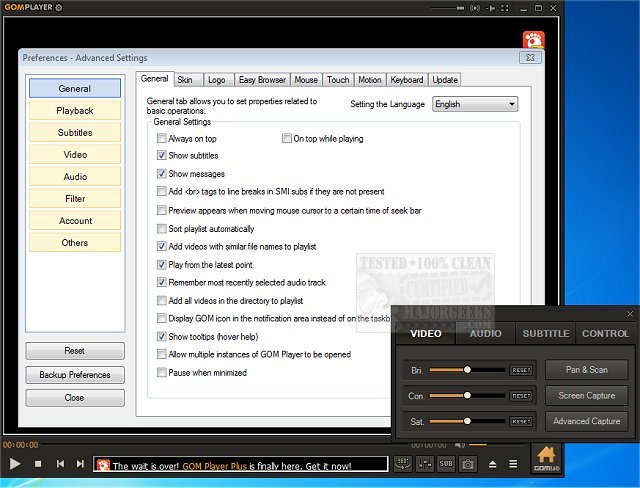640x488 pixels.
Task: Click the eject/open file icon
Action: (x=492, y=464)
